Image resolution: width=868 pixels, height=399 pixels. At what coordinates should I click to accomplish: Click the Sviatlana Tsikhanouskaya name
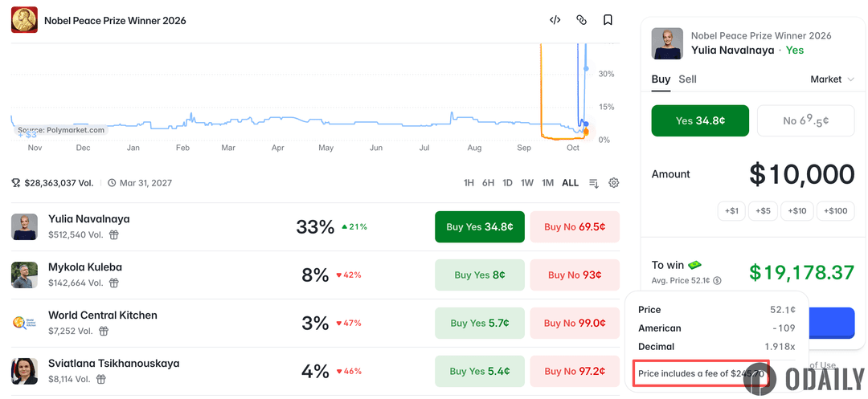114,363
